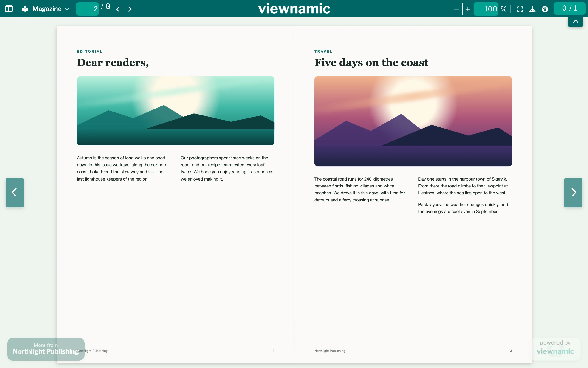Click the 0 / 1 search results counter
The width and height of the screenshot is (588, 368).
point(570,8)
